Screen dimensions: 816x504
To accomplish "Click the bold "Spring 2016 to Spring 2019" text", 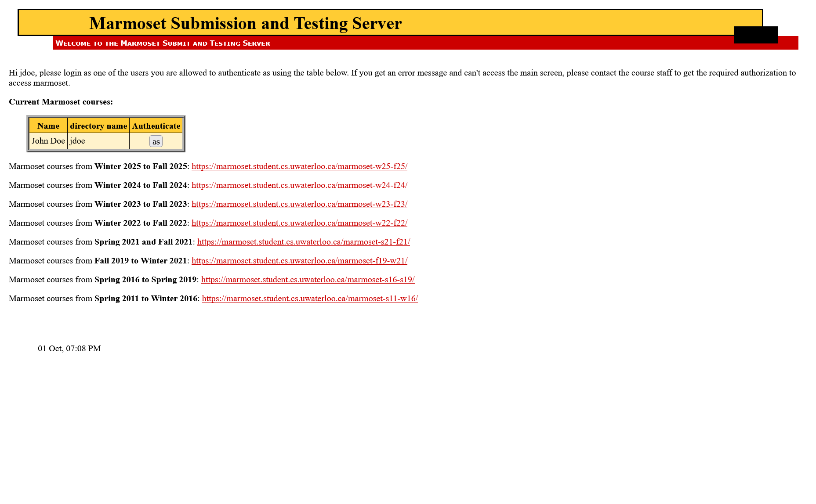I will coord(145,280).
